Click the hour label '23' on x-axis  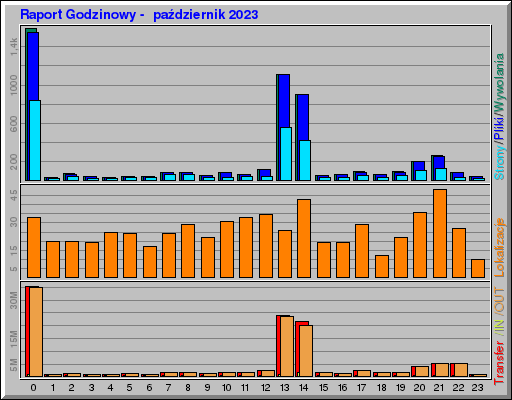[478, 388]
